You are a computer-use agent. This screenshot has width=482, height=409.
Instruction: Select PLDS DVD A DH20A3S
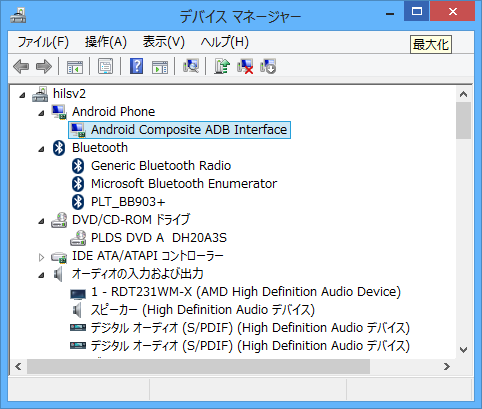(159, 238)
